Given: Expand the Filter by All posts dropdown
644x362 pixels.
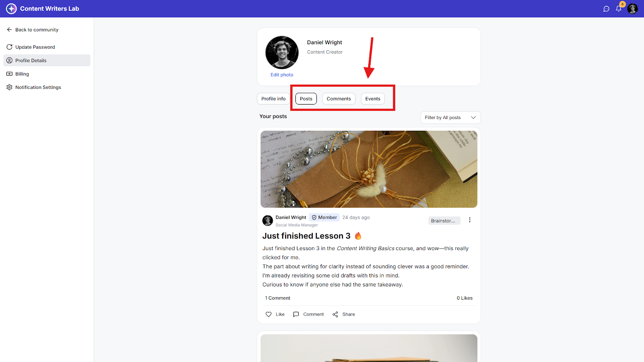Looking at the screenshot, I should (450, 117).
